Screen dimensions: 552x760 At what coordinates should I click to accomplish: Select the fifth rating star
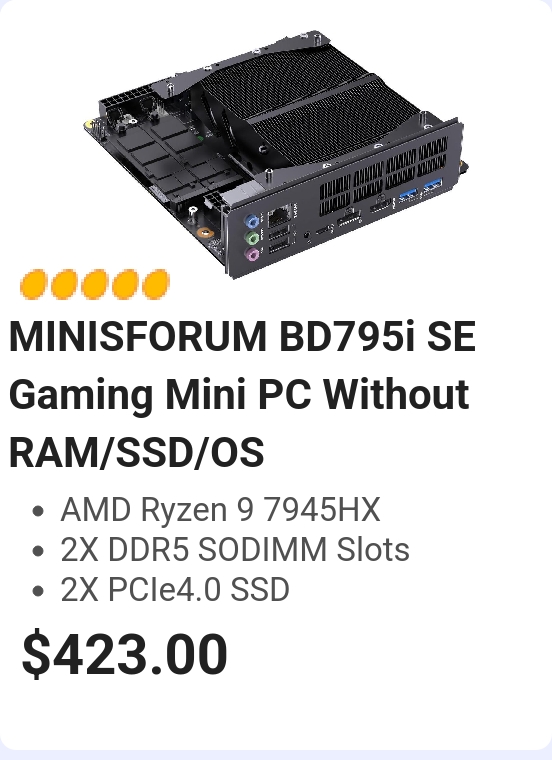tap(156, 284)
